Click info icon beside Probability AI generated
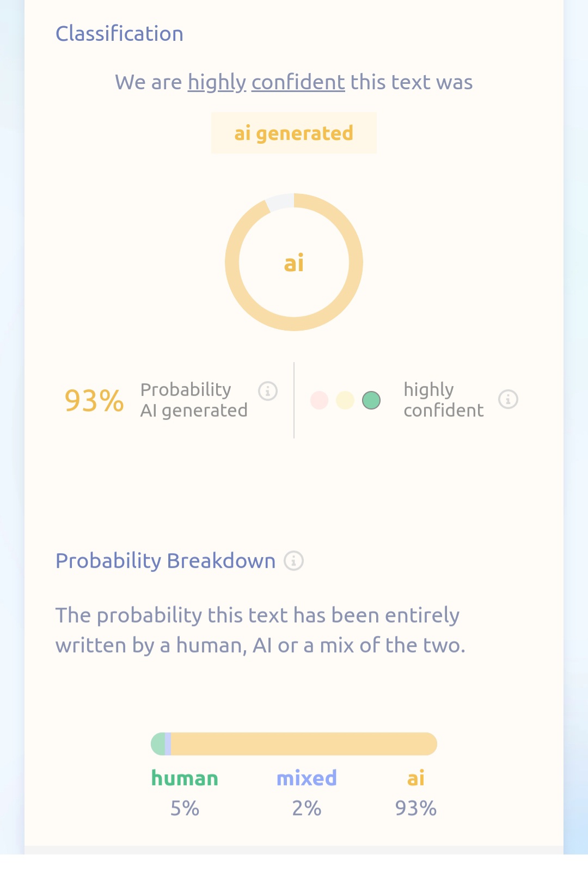Screen dimensions: 588x875 [x=268, y=391]
